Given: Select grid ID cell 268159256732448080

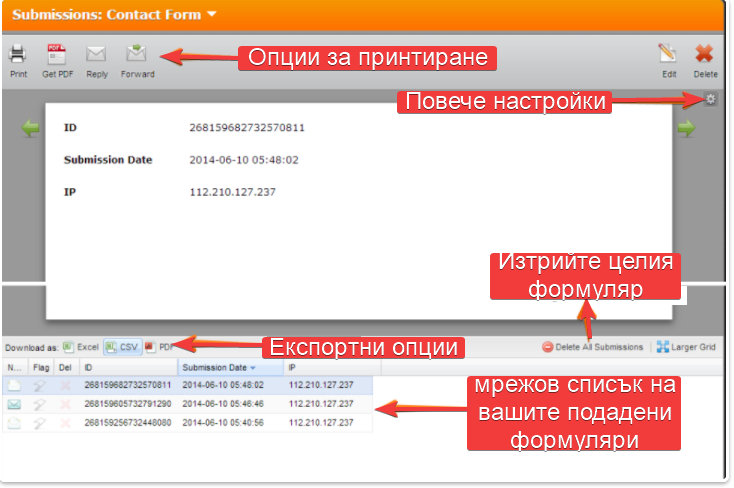Looking at the screenshot, I should [x=128, y=422].
